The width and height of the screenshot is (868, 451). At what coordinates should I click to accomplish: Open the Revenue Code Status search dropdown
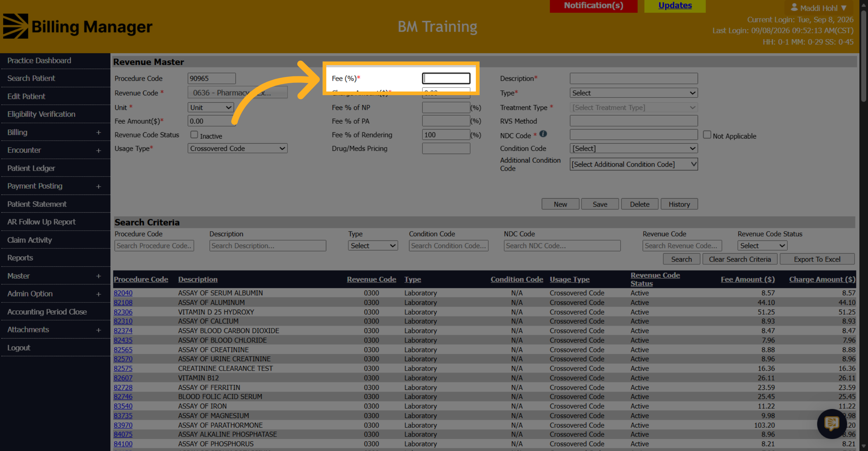(x=762, y=246)
